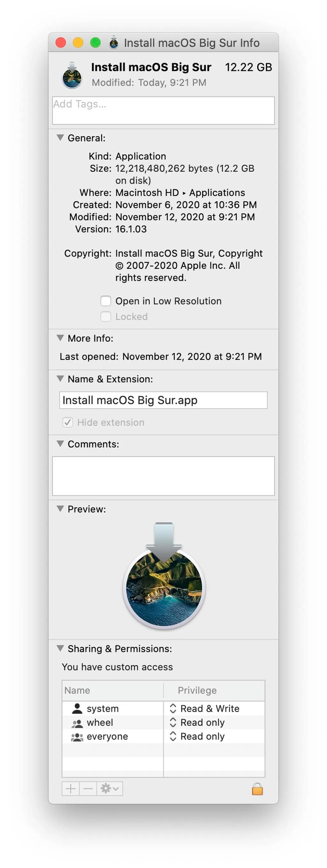Screen dimensions: 327x868
Task: Select the system user icon row
Action: pos(77,708)
